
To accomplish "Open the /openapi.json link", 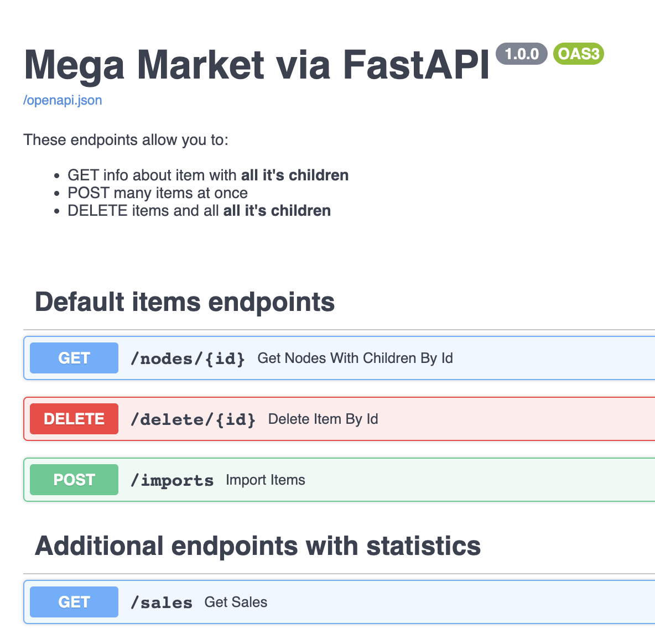I will tap(63, 100).
